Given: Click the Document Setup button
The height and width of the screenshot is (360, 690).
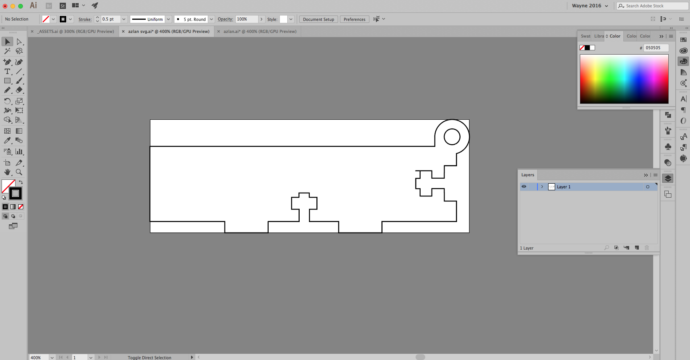Looking at the screenshot, I should pos(319,19).
